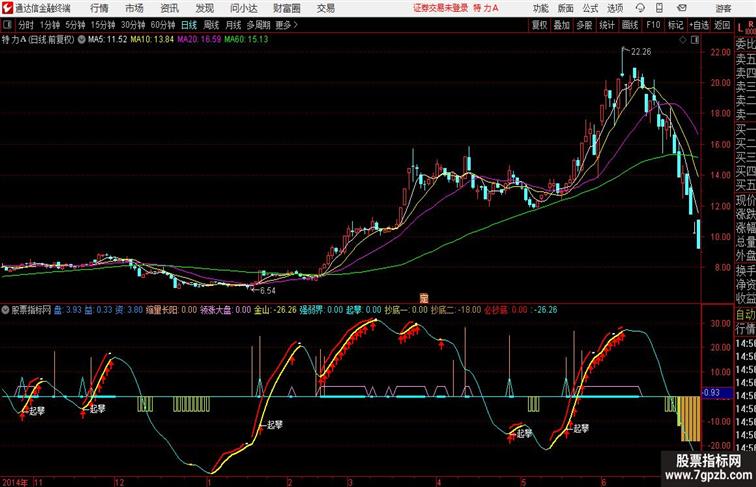Click the 2014年 date axis label
Screen dimensions: 756x487
[x=15, y=482]
